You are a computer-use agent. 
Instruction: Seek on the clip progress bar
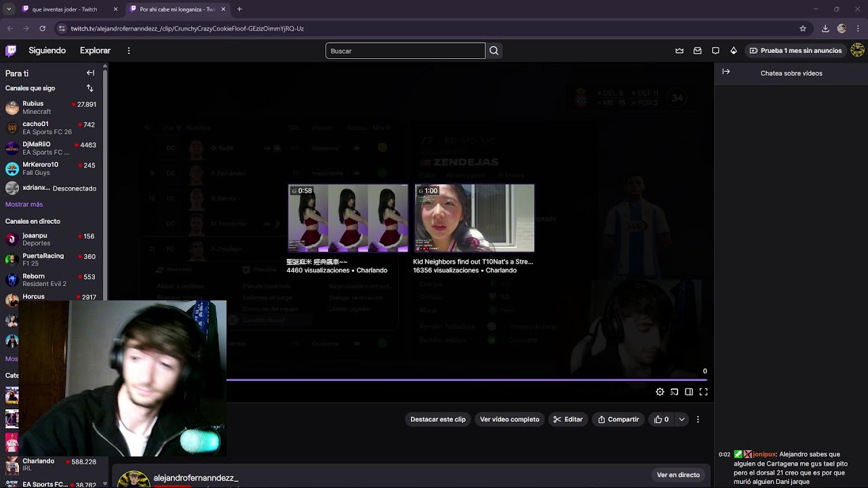[x=468, y=380]
